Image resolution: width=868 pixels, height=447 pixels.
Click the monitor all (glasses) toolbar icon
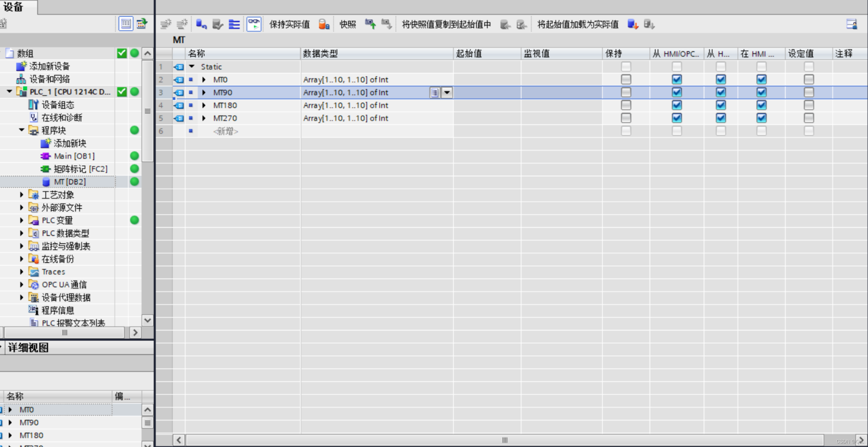253,24
